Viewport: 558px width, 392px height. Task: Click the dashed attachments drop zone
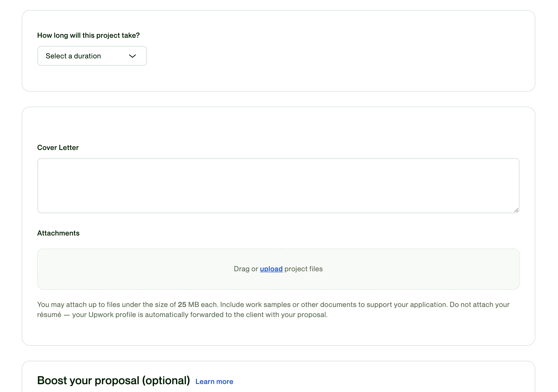(278, 269)
